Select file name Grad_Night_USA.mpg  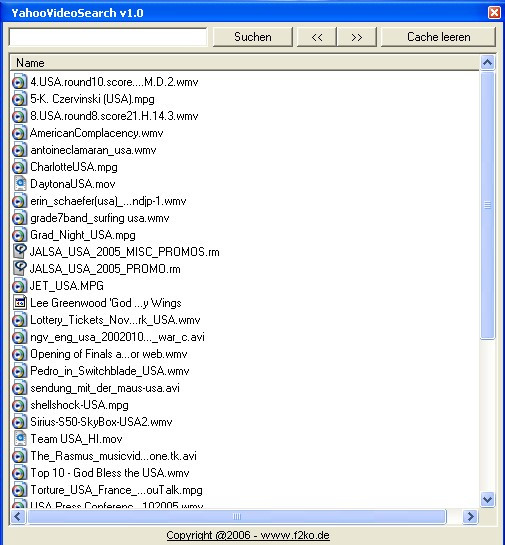pyautogui.click(x=83, y=235)
